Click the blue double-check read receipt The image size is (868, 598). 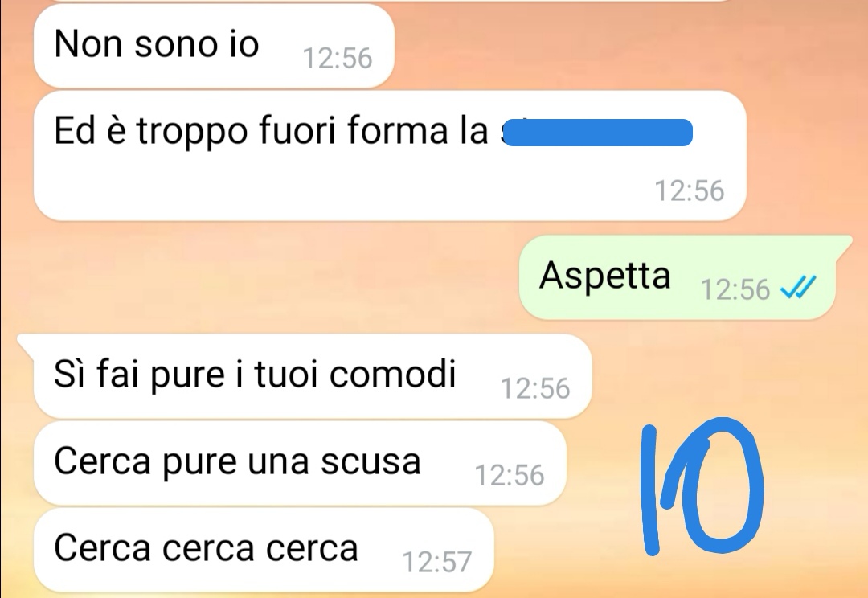pos(798,288)
